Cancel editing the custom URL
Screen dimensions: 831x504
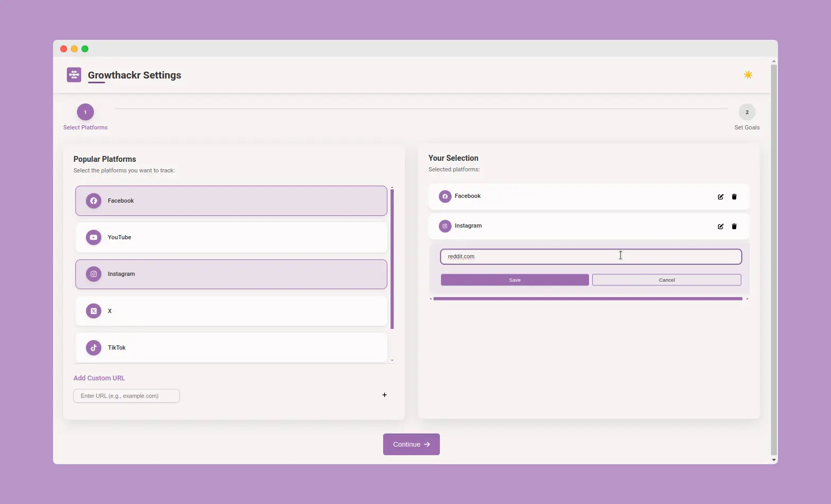(x=666, y=280)
